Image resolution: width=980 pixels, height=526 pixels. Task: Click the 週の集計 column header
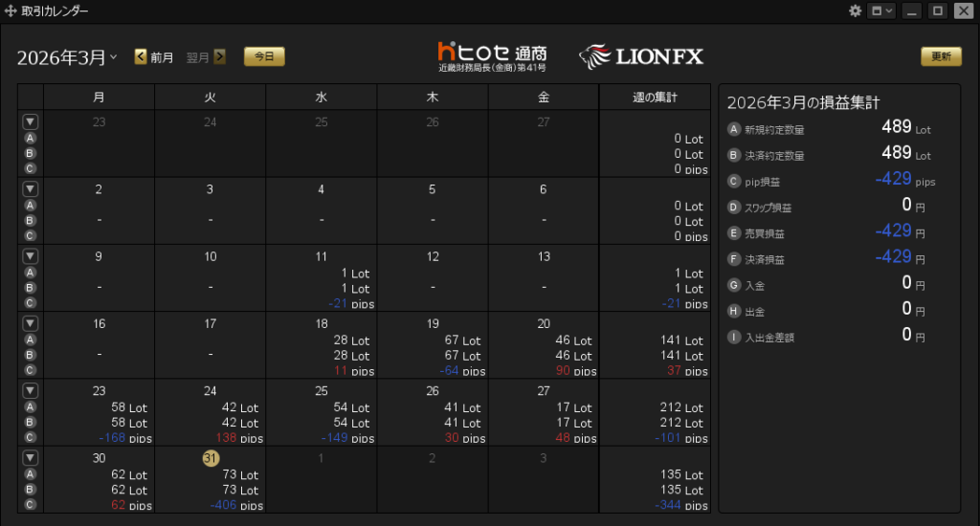tap(655, 97)
